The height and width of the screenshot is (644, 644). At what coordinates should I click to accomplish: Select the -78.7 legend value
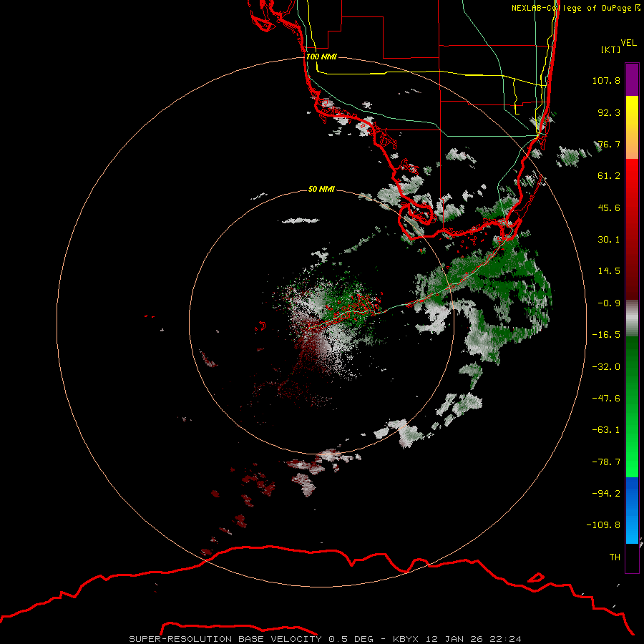tap(606, 462)
